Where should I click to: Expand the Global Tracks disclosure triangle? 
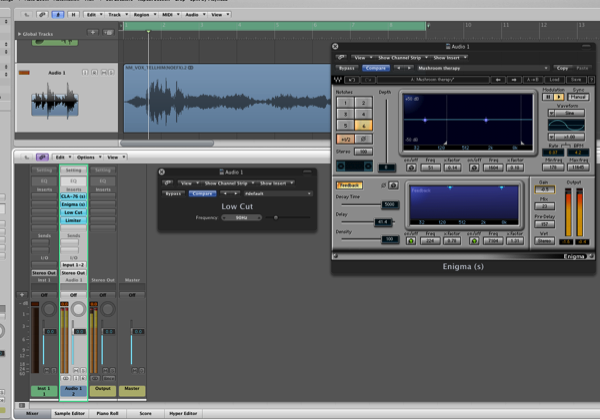point(20,33)
